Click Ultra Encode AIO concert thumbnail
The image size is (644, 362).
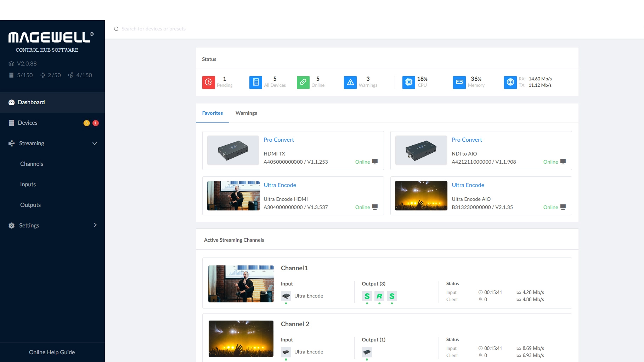421,196
